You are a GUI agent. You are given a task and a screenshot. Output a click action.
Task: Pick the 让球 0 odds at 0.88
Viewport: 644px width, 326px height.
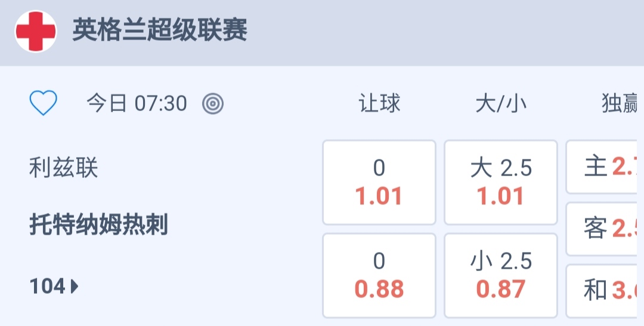tap(379, 275)
